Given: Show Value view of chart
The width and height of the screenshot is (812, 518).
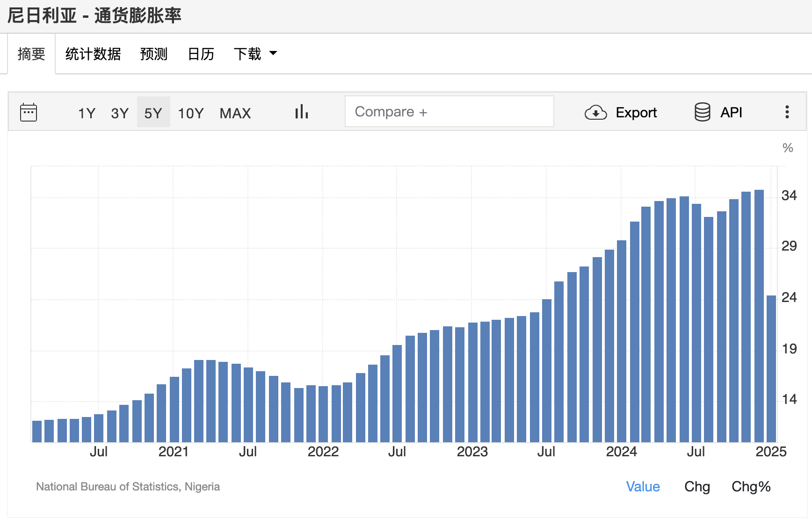Looking at the screenshot, I should (643, 487).
